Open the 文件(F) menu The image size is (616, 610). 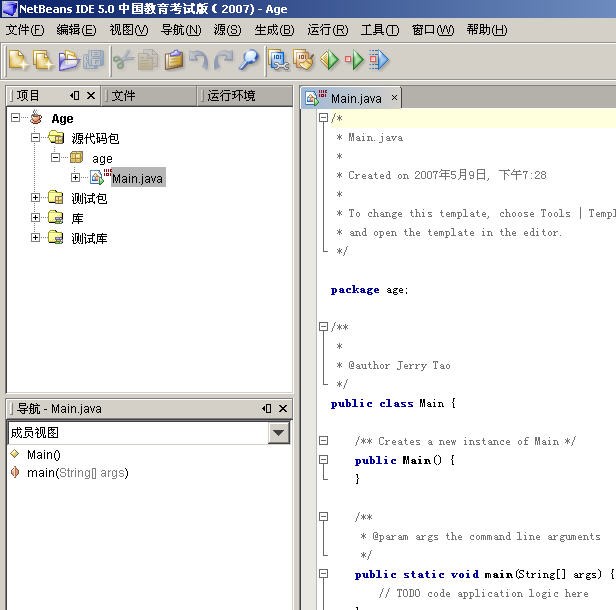(25, 30)
